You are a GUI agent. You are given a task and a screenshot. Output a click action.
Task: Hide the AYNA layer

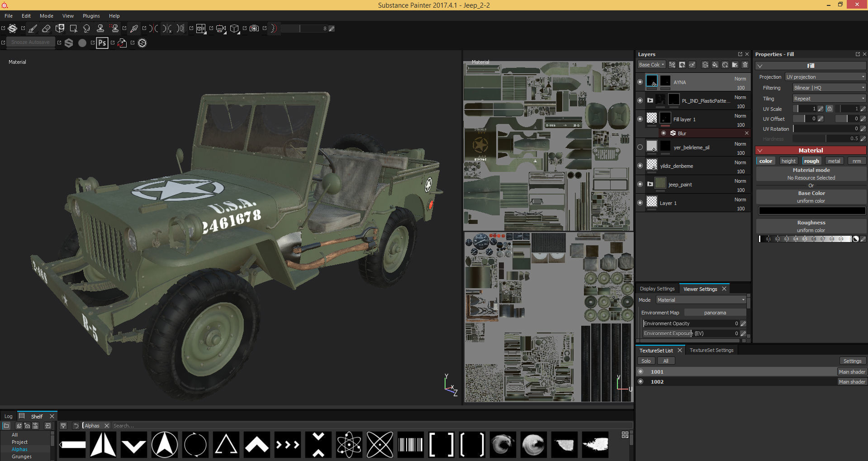(x=640, y=82)
